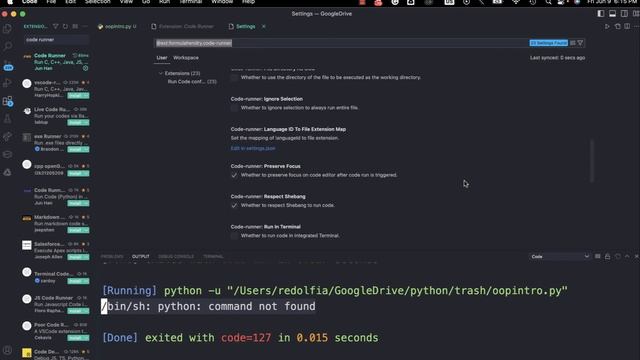Install the cpp openGL extension

click(x=76, y=173)
